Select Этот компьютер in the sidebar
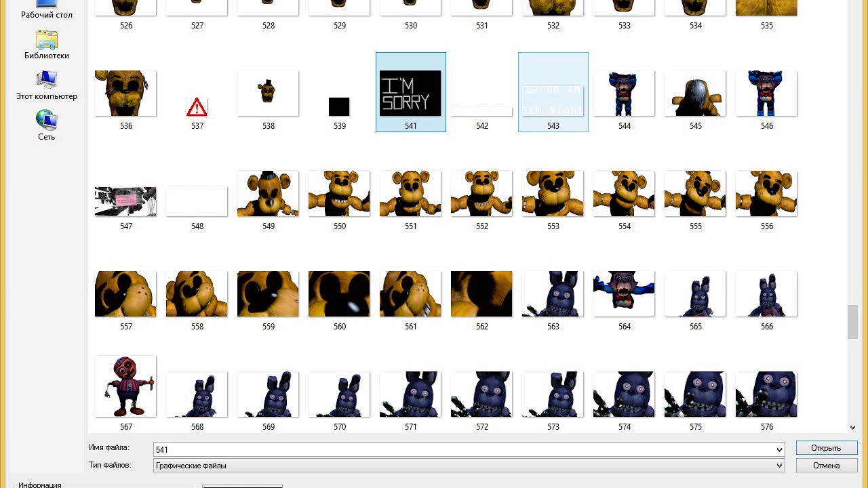 point(46,85)
